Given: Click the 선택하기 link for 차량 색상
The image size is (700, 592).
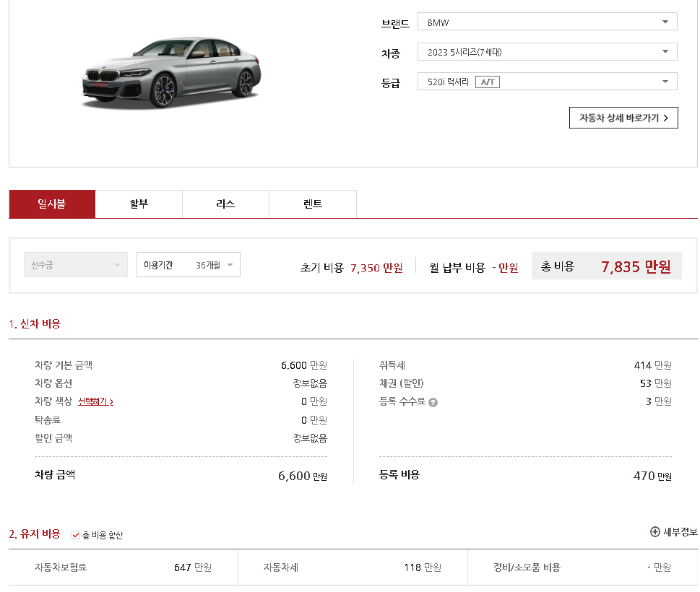Looking at the screenshot, I should click(x=95, y=401).
